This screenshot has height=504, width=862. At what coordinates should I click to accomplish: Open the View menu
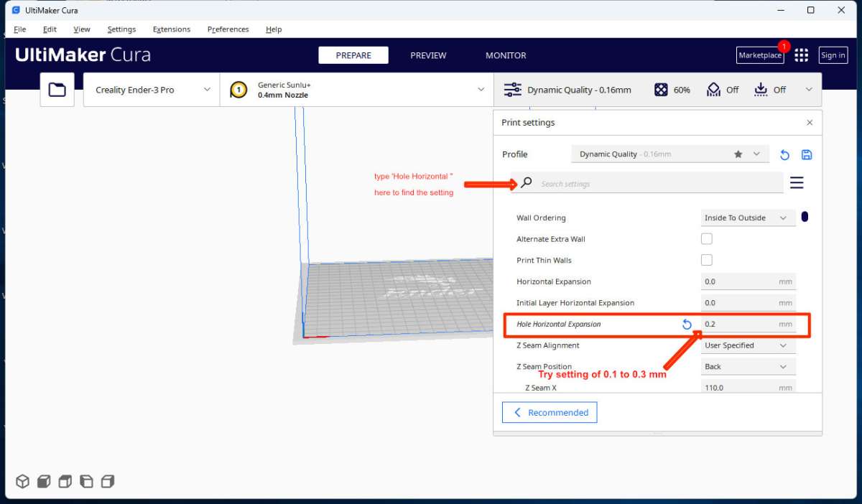(x=82, y=29)
